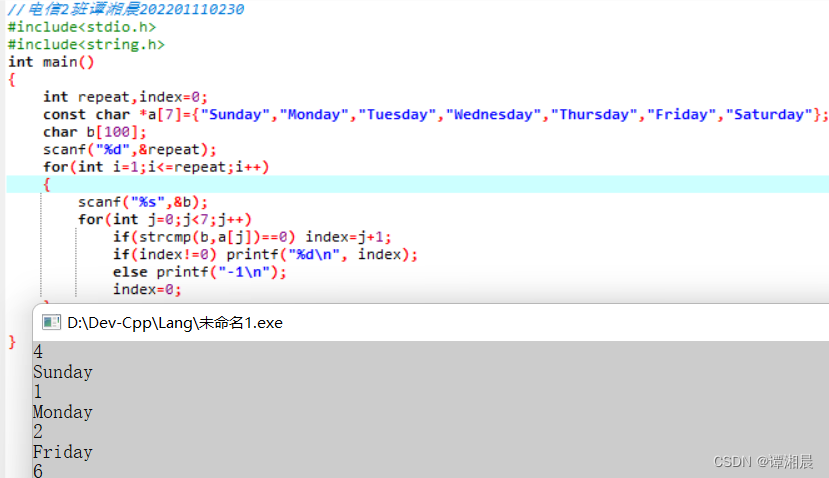
Task: Click the opening brace on the highlighted line
Action: pos(47,185)
